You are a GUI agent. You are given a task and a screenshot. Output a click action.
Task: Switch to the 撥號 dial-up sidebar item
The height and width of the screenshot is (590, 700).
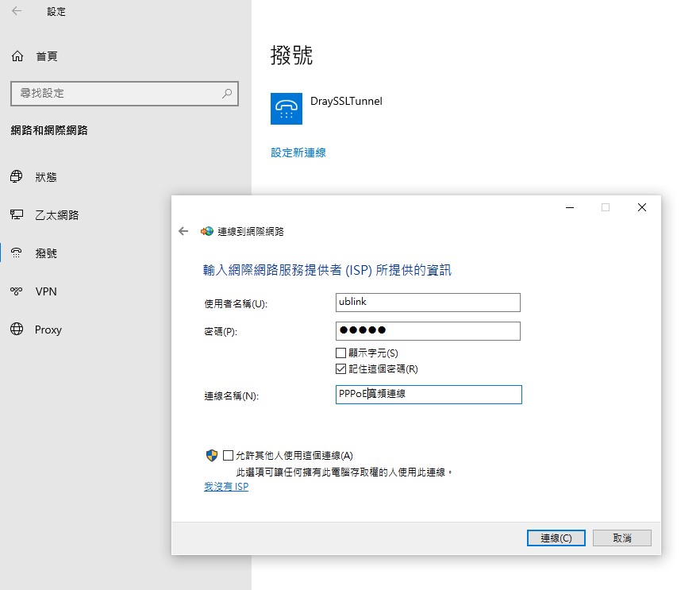46,253
